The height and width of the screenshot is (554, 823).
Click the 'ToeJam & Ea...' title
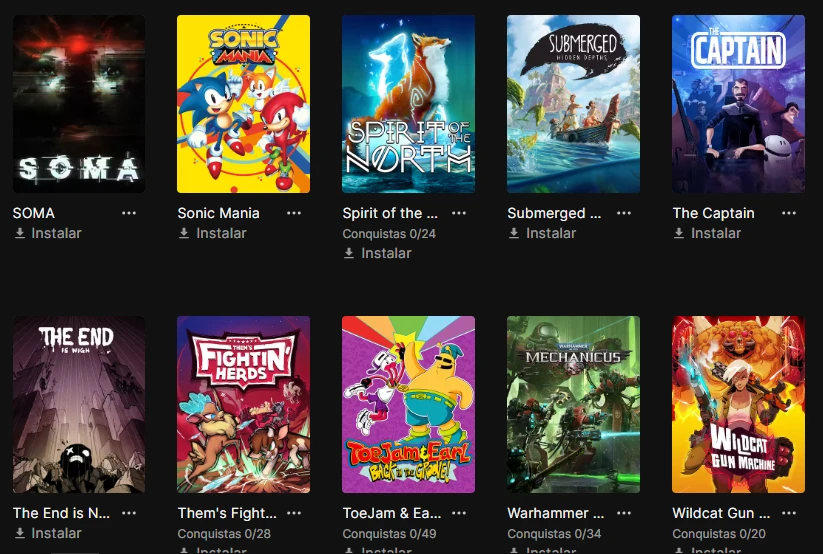(392, 513)
